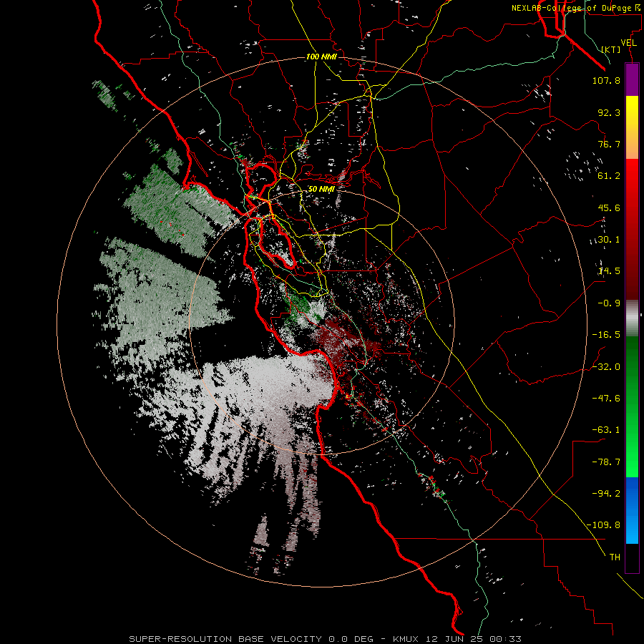Click the 30.1 velocity scale value

point(609,240)
